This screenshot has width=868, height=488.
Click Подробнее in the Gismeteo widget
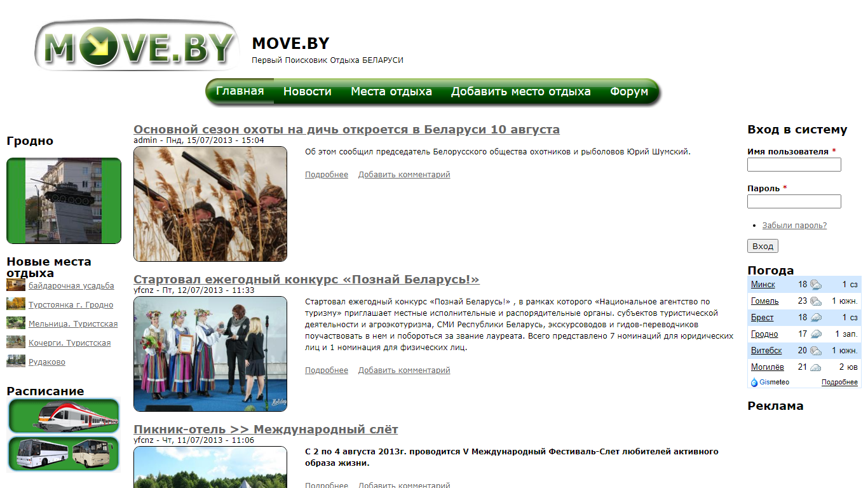pyautogui.click(x=839, y=383)
